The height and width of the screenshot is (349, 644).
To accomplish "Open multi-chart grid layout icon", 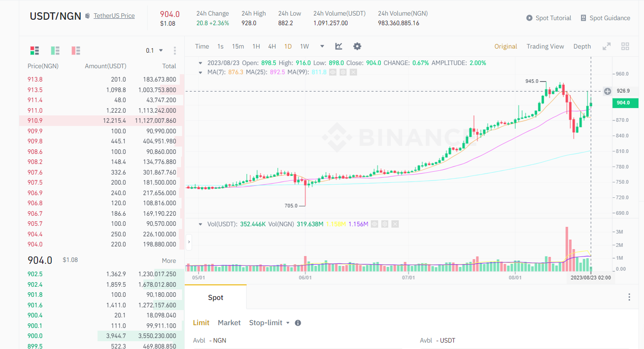I will pos(625,46).
